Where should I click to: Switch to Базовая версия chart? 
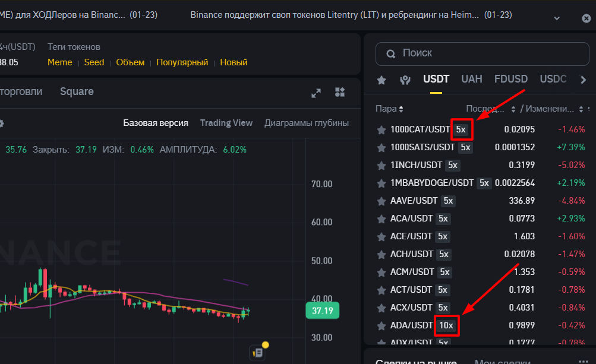click(156, 123)
